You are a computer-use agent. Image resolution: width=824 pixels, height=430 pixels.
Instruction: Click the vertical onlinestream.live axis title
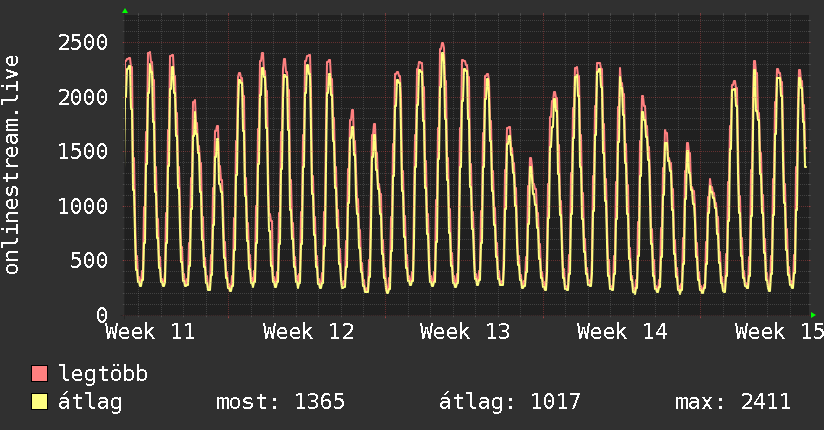12,165
